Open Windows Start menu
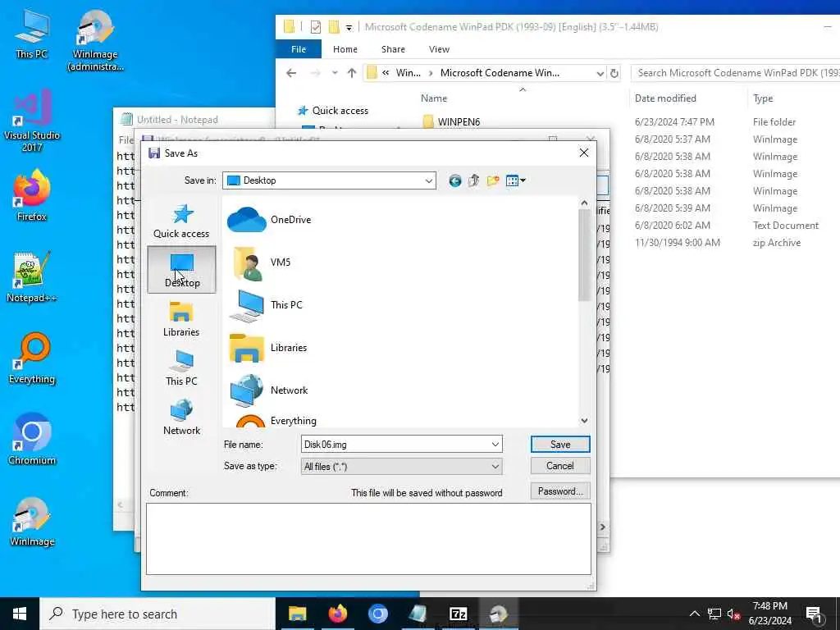 [x=20, y=614]
